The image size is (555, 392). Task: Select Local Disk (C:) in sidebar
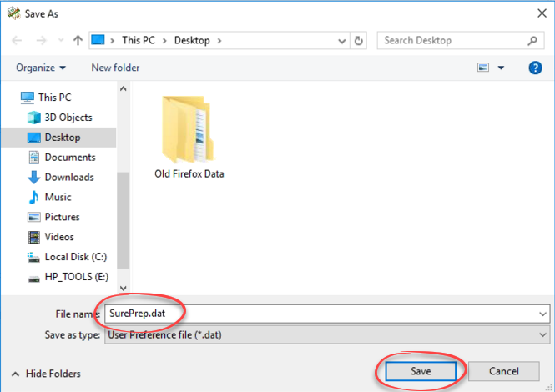pos(76,257)
